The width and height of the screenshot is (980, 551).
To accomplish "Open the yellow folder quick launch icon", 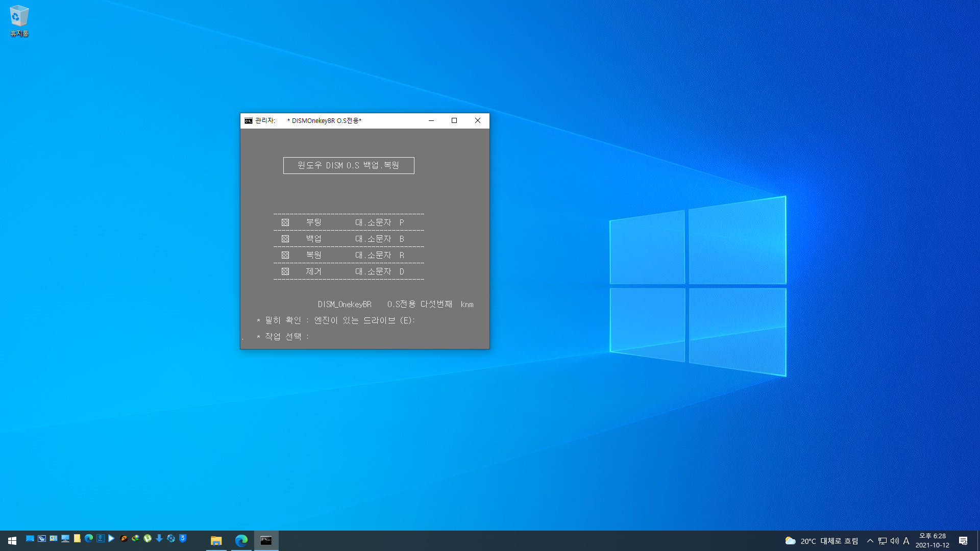I will [77, 538].
